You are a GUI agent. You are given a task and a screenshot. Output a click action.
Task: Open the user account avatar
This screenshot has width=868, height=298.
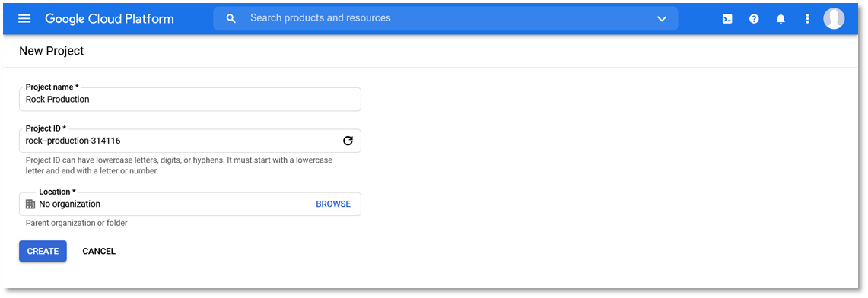click(834, 19)
